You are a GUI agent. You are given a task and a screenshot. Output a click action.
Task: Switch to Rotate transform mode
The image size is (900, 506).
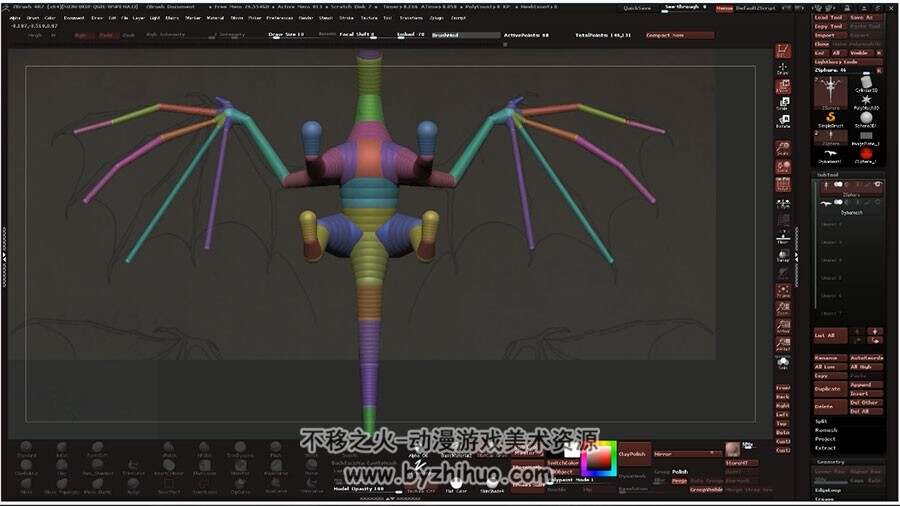[x=783, y=121]
